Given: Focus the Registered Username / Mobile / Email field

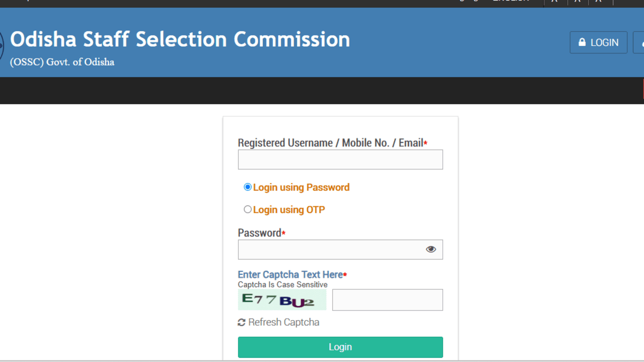Looking at the screenshot, I should [x=340, y=160].
